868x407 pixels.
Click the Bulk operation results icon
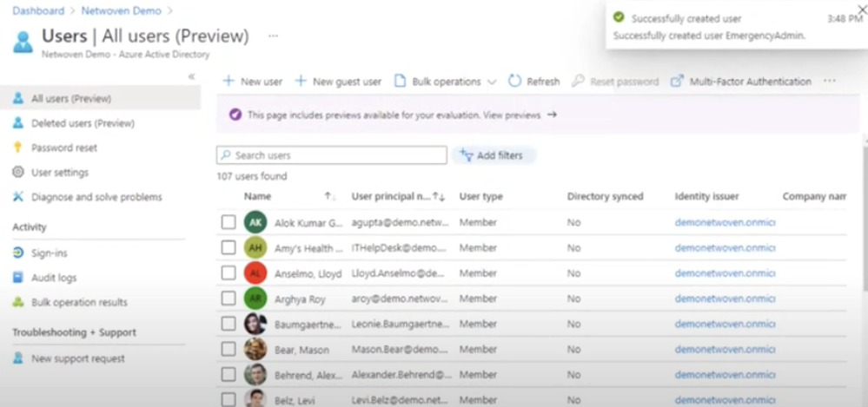click(18, 302)
